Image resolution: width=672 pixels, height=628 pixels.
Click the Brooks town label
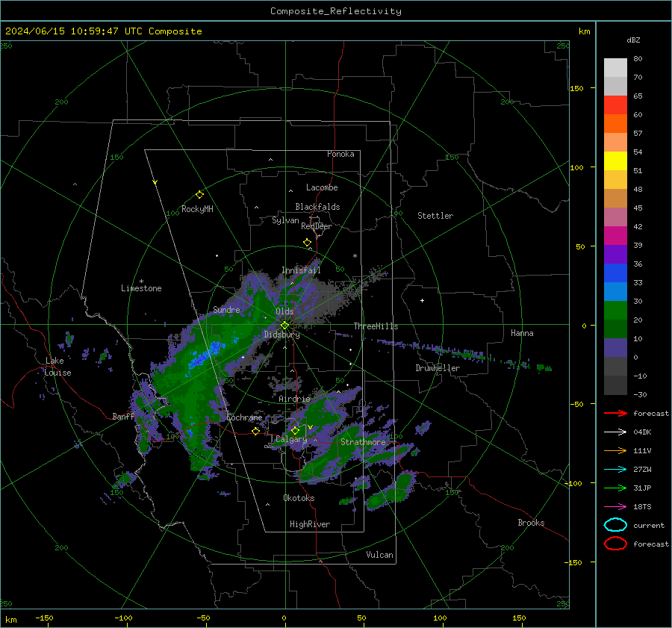click(x=531, y=523)
